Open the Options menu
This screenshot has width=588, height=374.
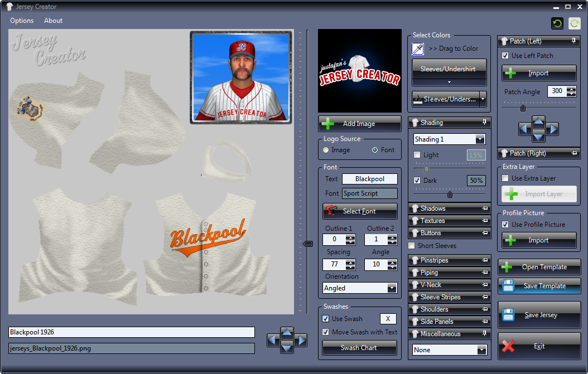coord(22,21)
